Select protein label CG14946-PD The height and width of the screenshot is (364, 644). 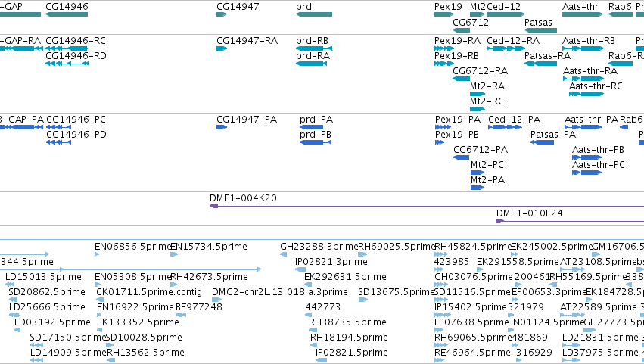click(x=76, y=135)
